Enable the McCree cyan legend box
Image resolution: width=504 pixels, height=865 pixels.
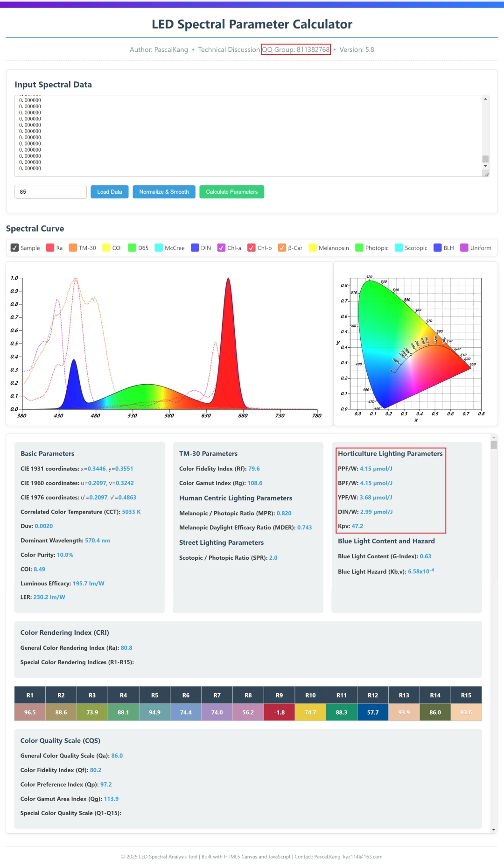159,247
